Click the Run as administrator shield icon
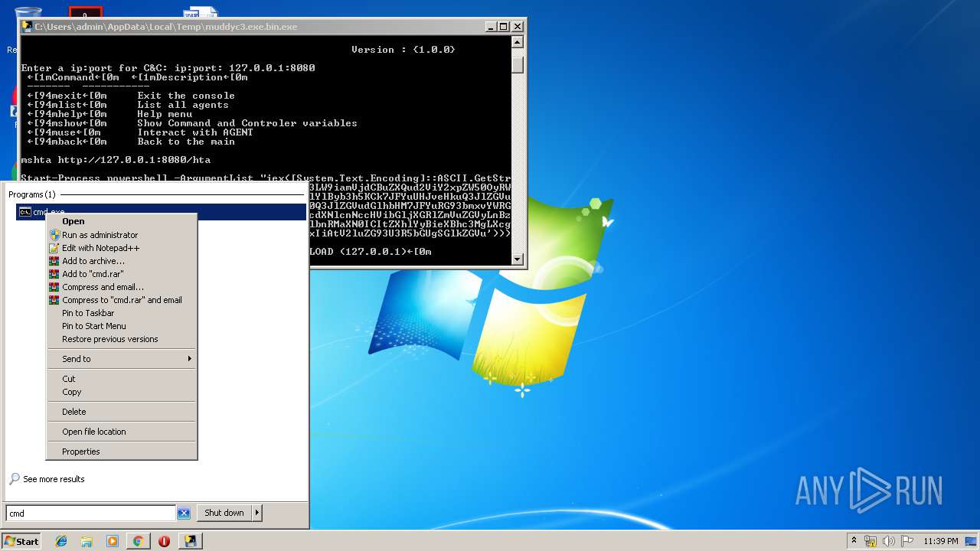Screen dimensions: 980x551 [x=54, y=235]
